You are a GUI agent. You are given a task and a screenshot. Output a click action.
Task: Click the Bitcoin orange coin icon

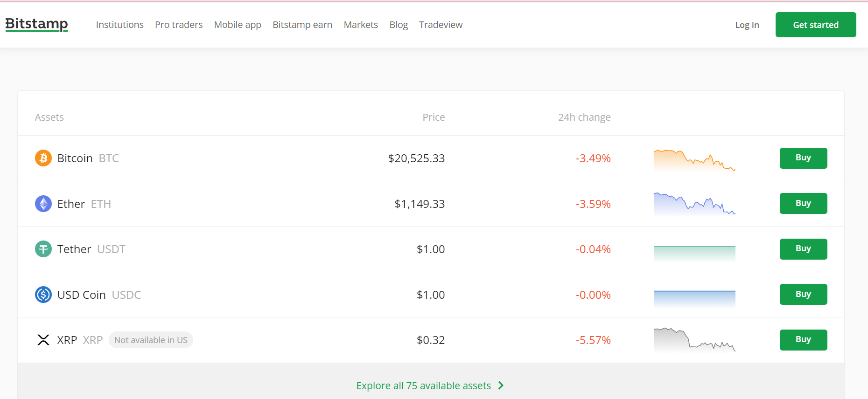click(x=43, y=158)
